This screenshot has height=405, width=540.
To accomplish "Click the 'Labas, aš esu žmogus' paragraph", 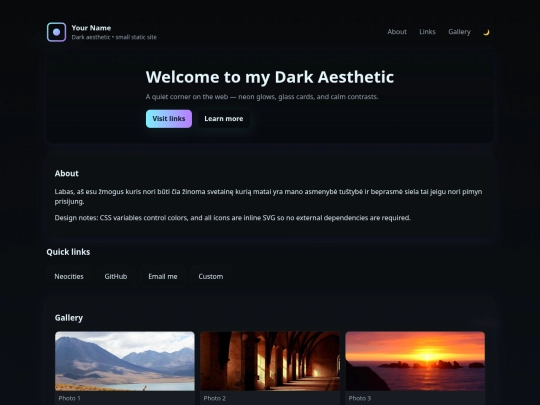I will 268,197.
